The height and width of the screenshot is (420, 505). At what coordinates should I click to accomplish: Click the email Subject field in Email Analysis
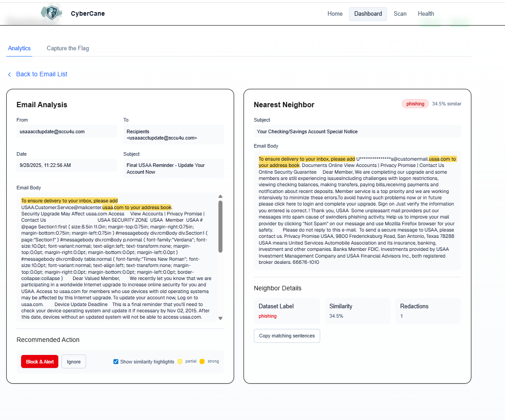(173, 169)
